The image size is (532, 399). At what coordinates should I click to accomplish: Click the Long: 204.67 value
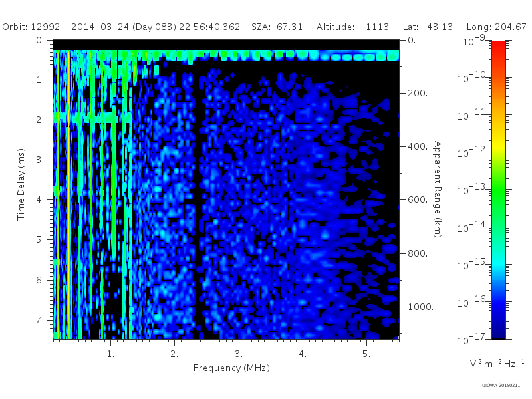click(x=496, y=27)
